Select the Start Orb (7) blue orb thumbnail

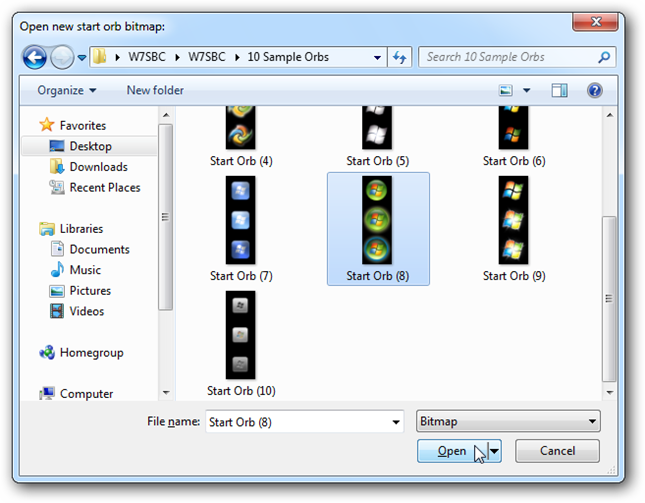tap(241, 220)
